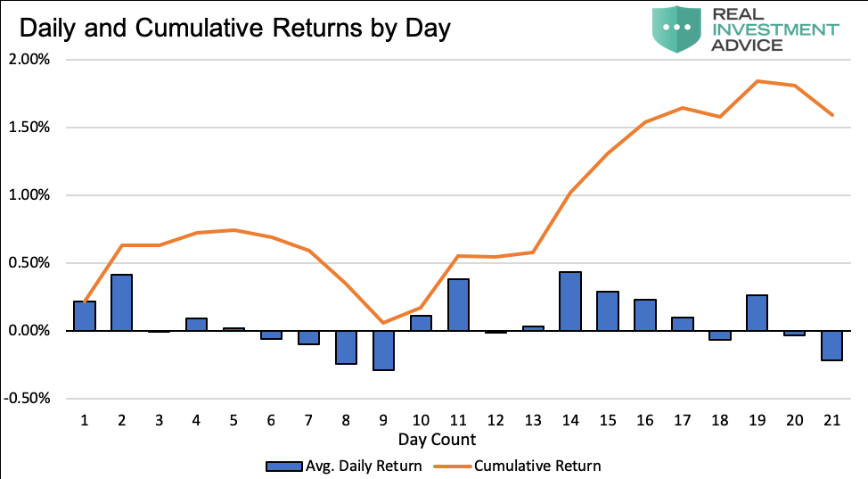Click the chart title text
The width and height of the screenshot is (868, 479).
(235, 28)
